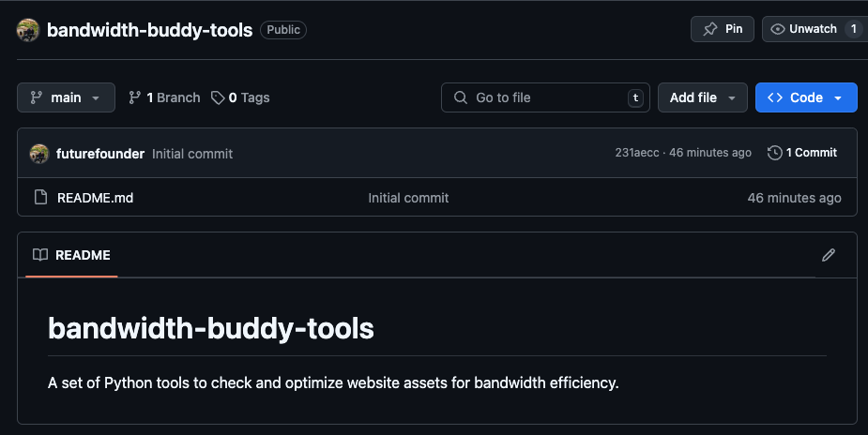Viewport: 868px width, 435px height.
Task: Click the futurefounder avatar in commit row
Action: (39, 153)
